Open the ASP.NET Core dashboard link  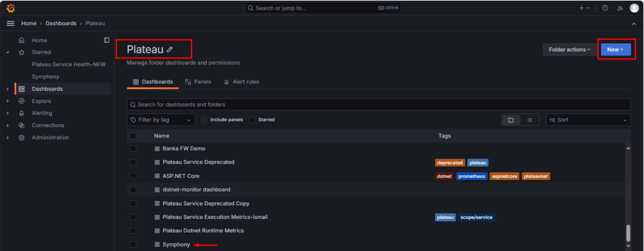181,176
